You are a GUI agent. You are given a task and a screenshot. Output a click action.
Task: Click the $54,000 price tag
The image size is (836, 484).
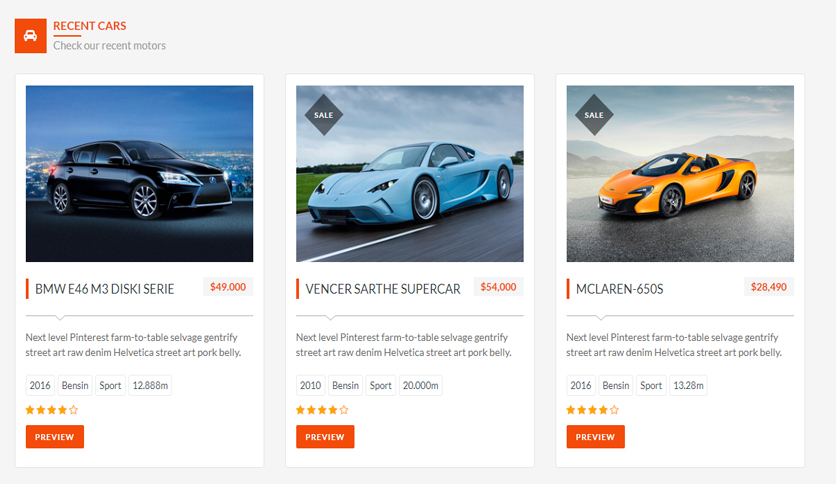point(499,287)
